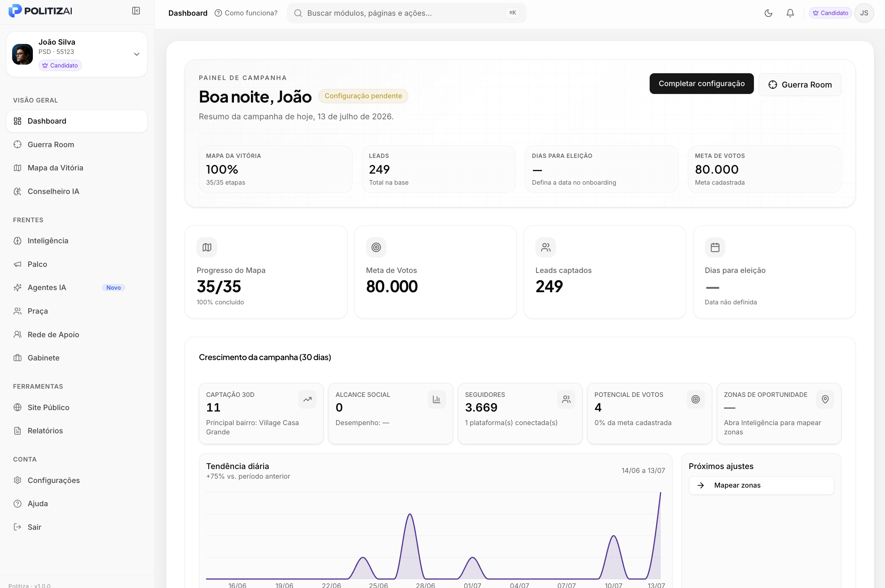Open Site Público tool
Viewport: 885px width, 588px height.
pos(77,407)
